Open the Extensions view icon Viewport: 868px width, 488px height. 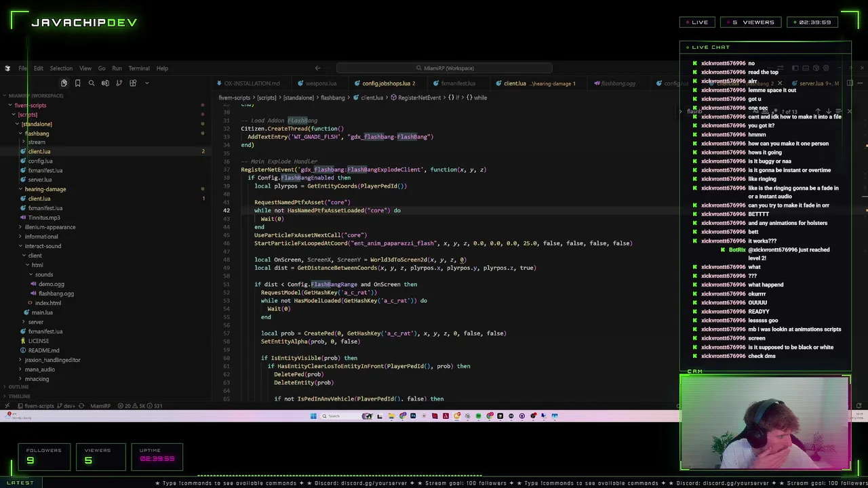(133, 83)
